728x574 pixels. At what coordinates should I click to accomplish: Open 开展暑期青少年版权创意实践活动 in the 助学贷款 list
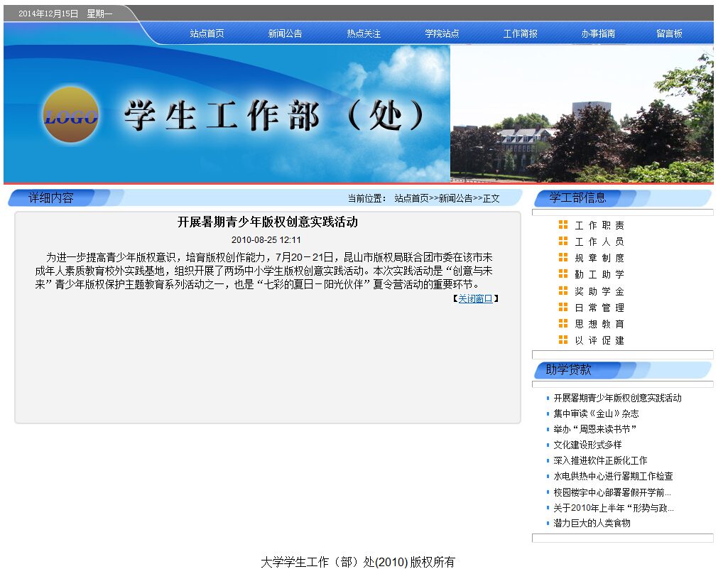point(617,398)
